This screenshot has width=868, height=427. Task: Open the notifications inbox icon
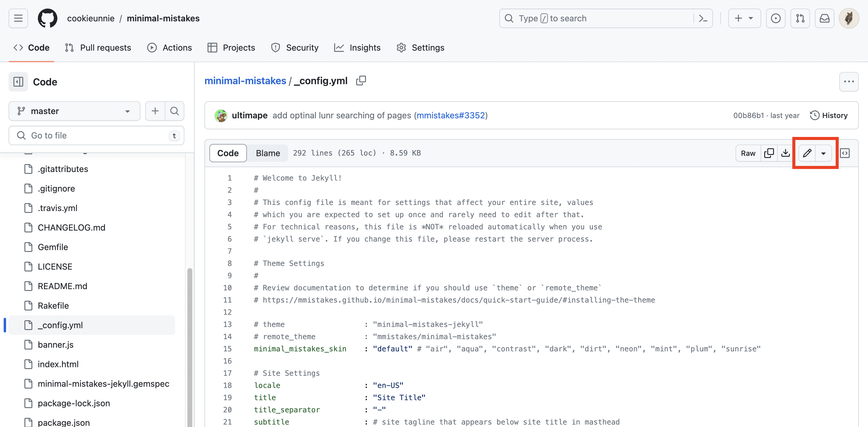[824, 18]
